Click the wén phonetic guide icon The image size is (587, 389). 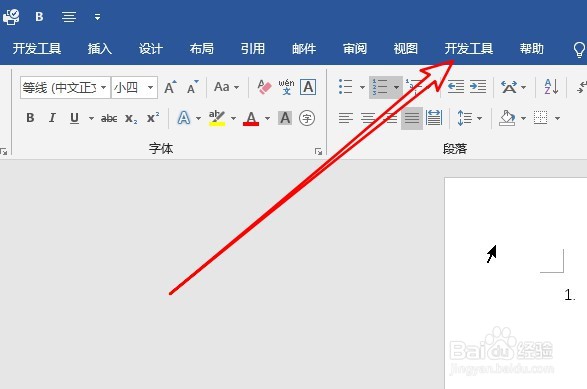point(286,87)
